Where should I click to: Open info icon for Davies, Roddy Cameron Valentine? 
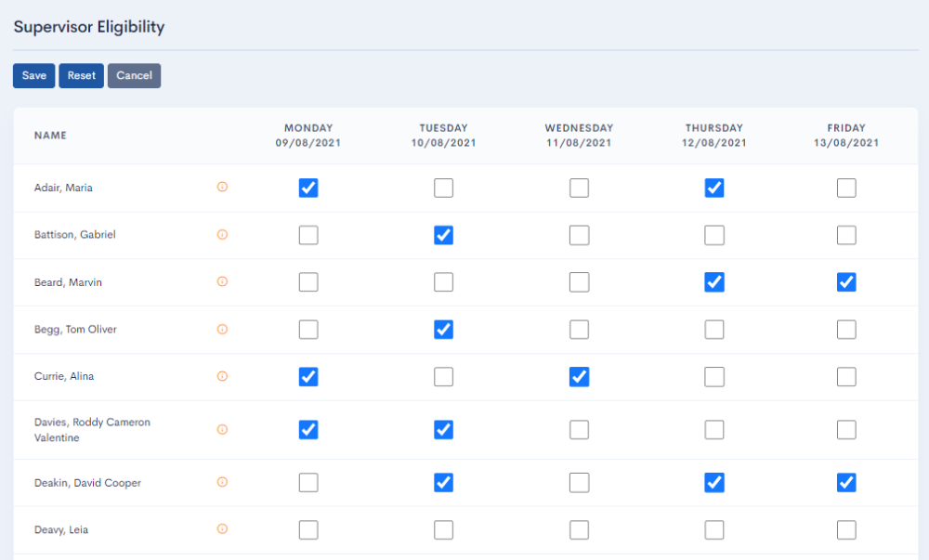(222, 429)
